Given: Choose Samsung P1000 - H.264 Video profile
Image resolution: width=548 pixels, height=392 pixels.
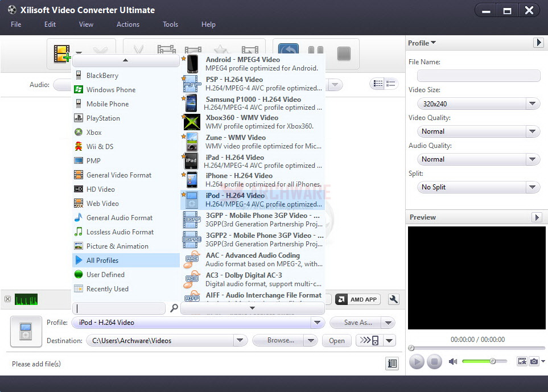Looking at the screenshot, I should tap(253, 104).
